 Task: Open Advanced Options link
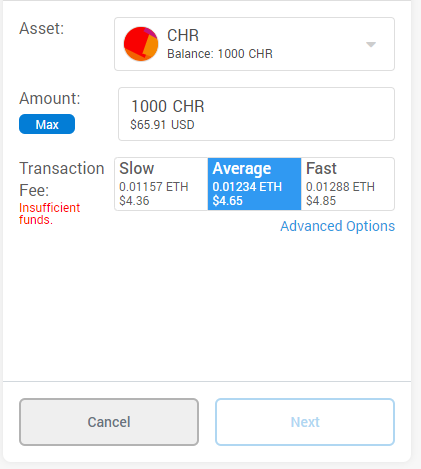coord(337,226)
